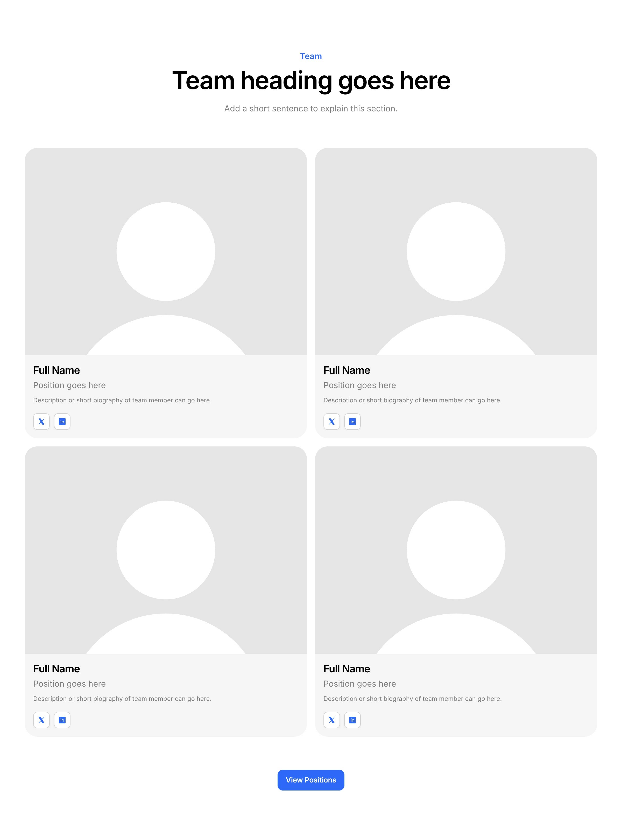Click Full Name on the bottom-right card
Screen dimensions: 622x840
click(347, 669)
